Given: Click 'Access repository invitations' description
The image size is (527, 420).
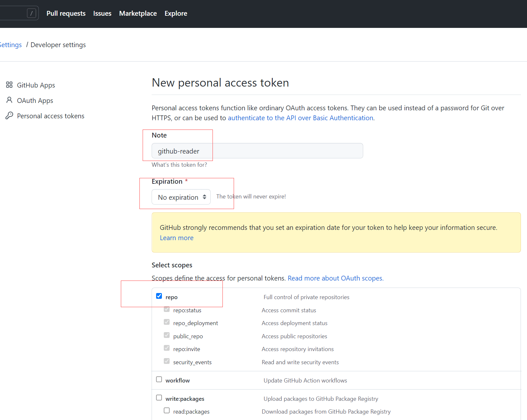Looking at the screenshot, I should point(297,349).
